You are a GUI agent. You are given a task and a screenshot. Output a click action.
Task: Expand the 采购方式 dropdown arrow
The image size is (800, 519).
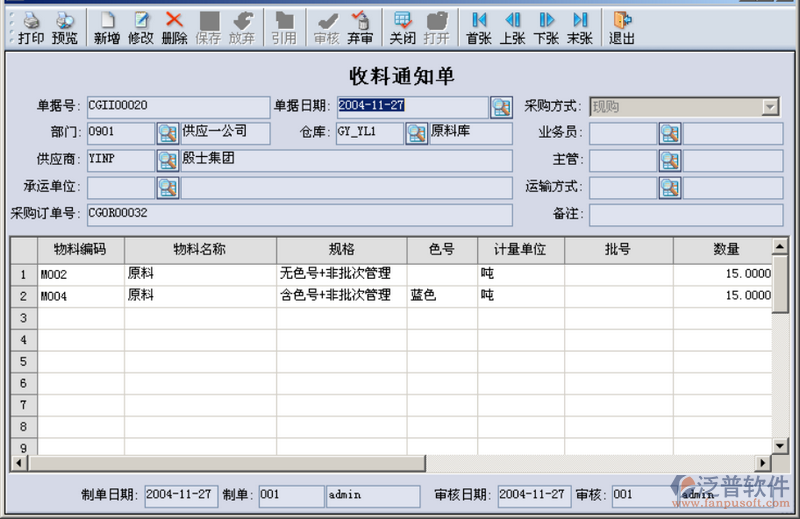click(x=769, y=107)
